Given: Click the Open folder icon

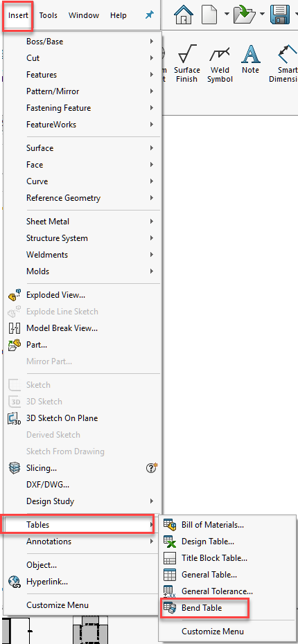Looking at the screenshot, I should tap(245, 15).
